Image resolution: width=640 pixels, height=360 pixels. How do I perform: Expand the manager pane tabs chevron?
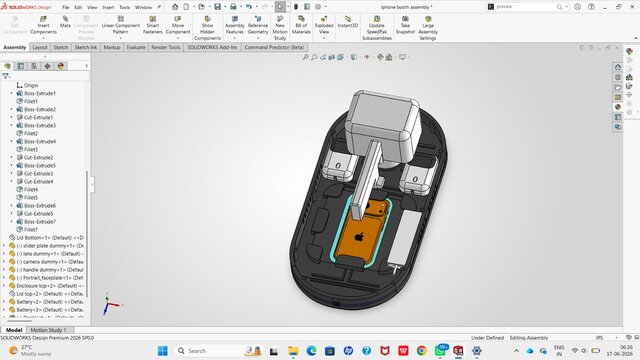(86, 66)
